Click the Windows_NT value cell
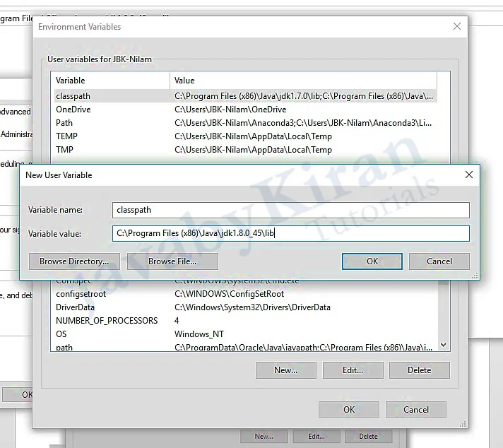Viewport: 503px width, 448px height. [x=199, y=334]
